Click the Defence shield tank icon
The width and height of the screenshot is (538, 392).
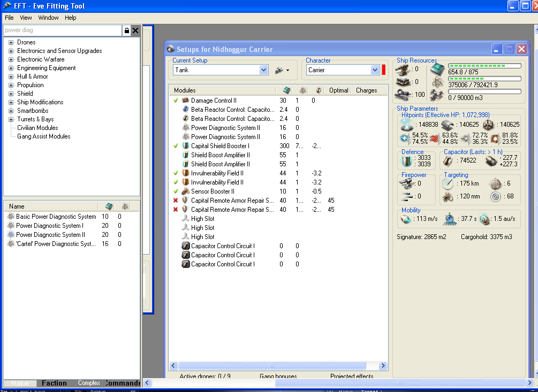coord(407,161)
